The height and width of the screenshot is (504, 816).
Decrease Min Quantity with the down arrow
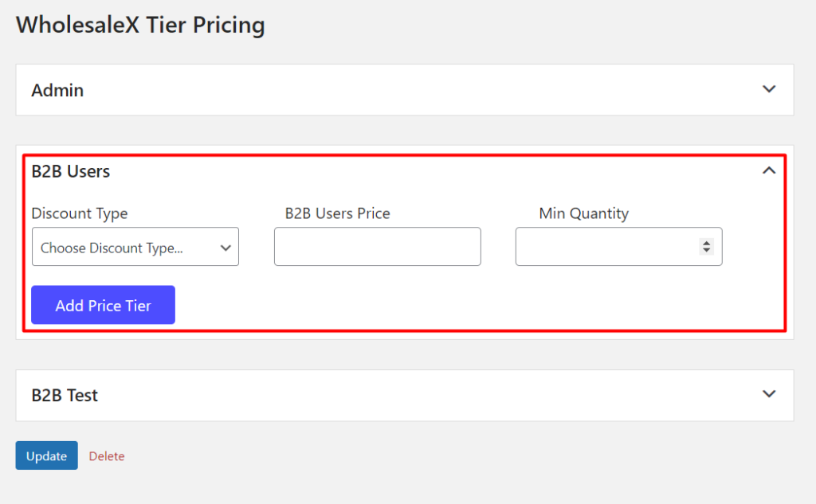(x=706, y=251)
